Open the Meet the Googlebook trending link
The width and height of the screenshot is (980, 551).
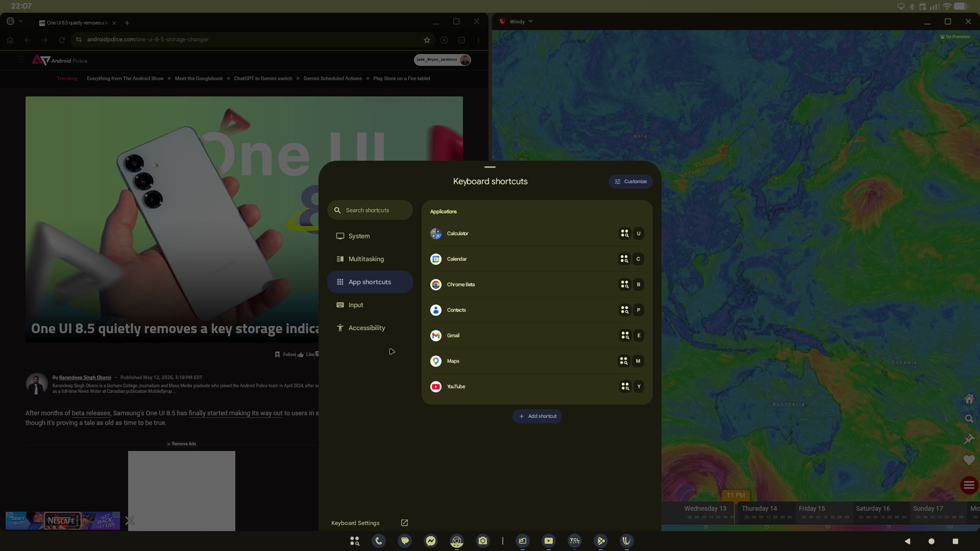(198, 79)
